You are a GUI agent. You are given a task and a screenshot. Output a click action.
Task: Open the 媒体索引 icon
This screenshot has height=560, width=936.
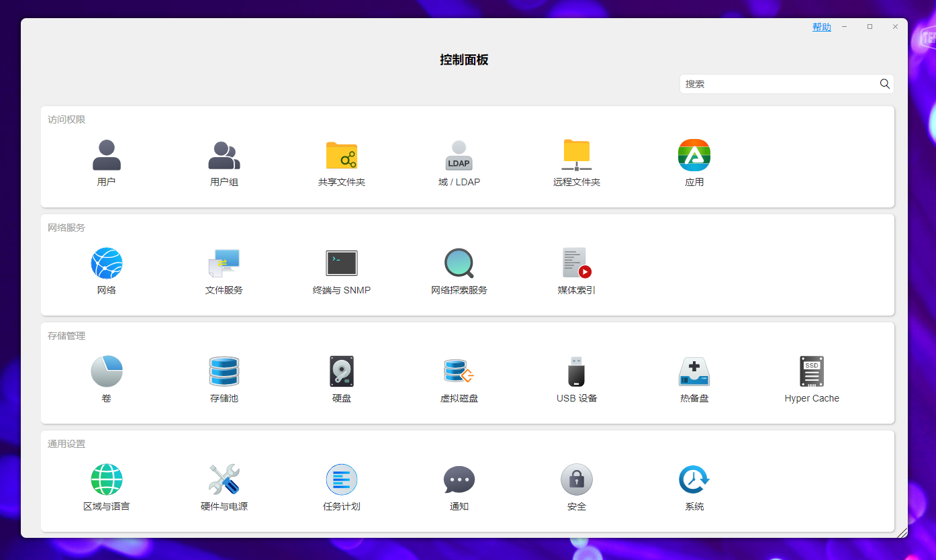[x=577, y=263]
